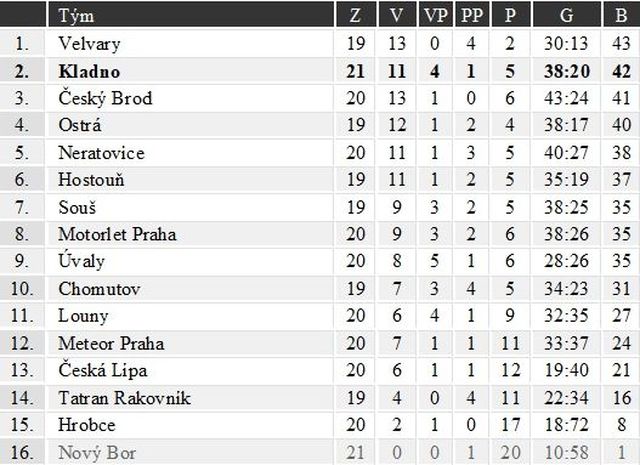Click Kladno's score 38:20
640x465 pixels.
[567, 71]
